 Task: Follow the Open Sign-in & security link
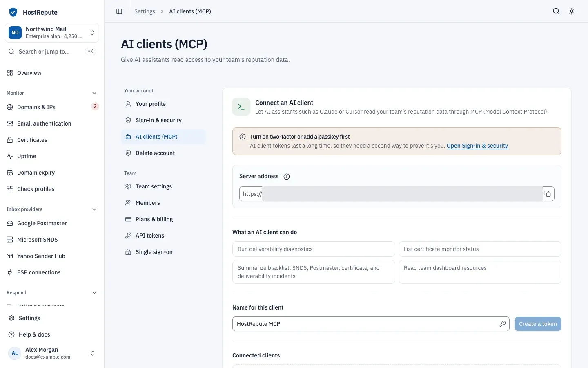click(x=477, y=146)
